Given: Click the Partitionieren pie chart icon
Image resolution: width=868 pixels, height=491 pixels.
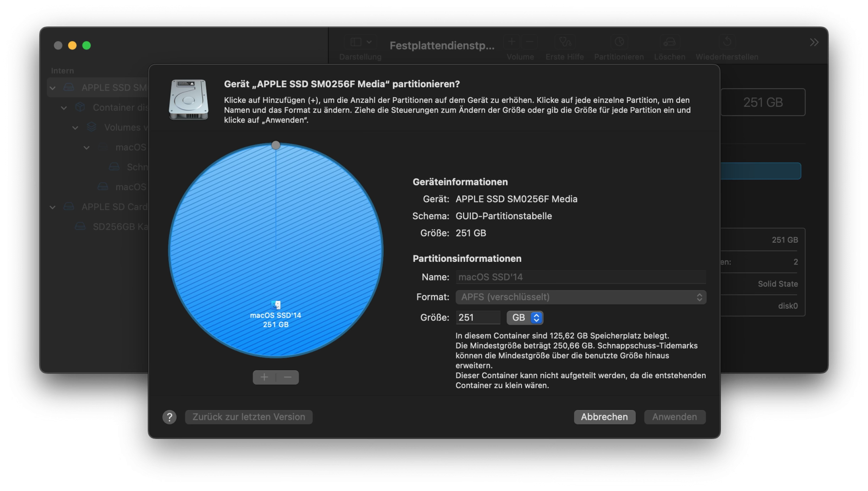Looking at the screenshot, I should pyautogui.click(x=619, y=42).
